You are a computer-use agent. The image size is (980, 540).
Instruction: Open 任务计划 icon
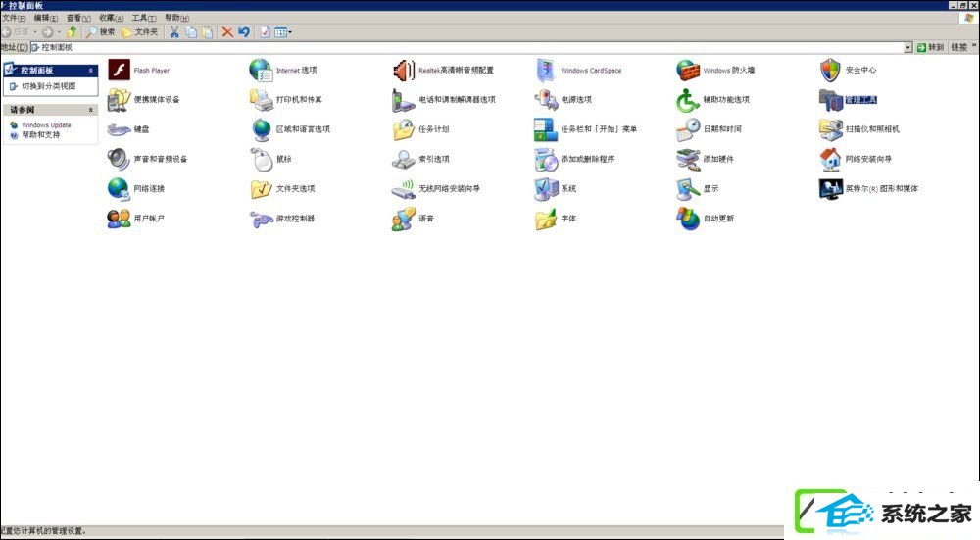[x=404, y=129]
